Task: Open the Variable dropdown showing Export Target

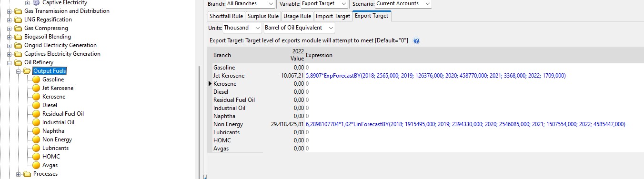Action: 324,4
